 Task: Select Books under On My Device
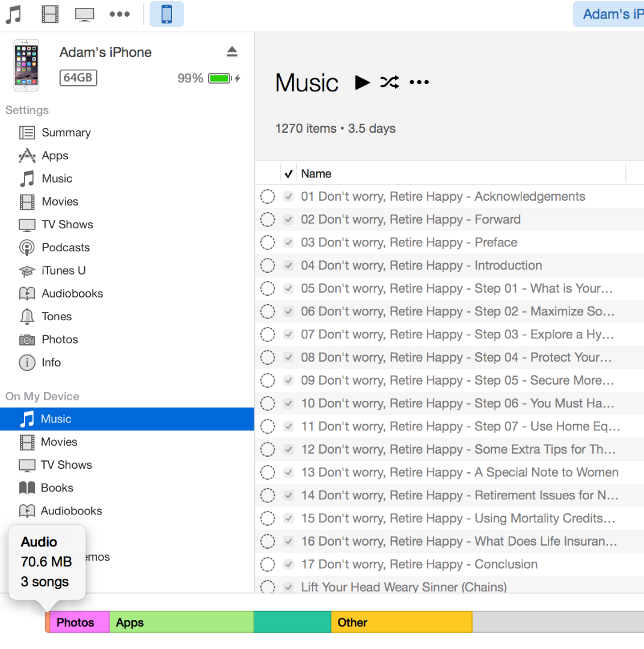pyautogui.click(x=46, y=488)
